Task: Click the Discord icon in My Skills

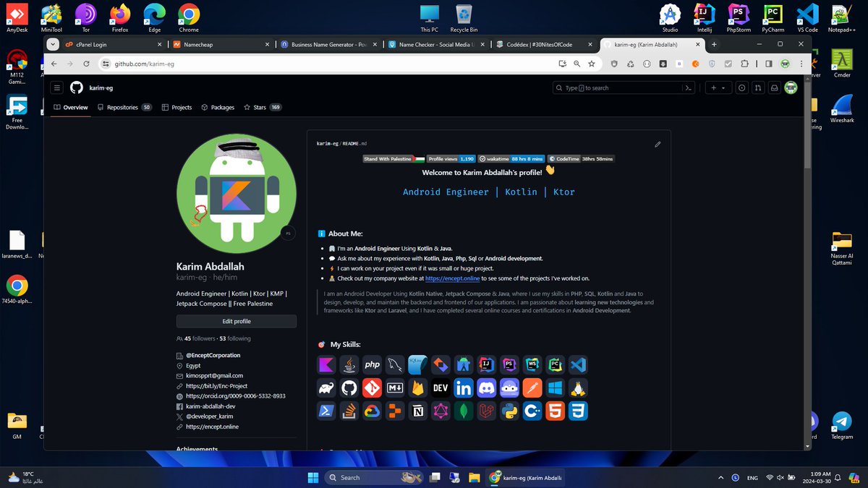Action: pyautogui.click(x=486, y=388)
